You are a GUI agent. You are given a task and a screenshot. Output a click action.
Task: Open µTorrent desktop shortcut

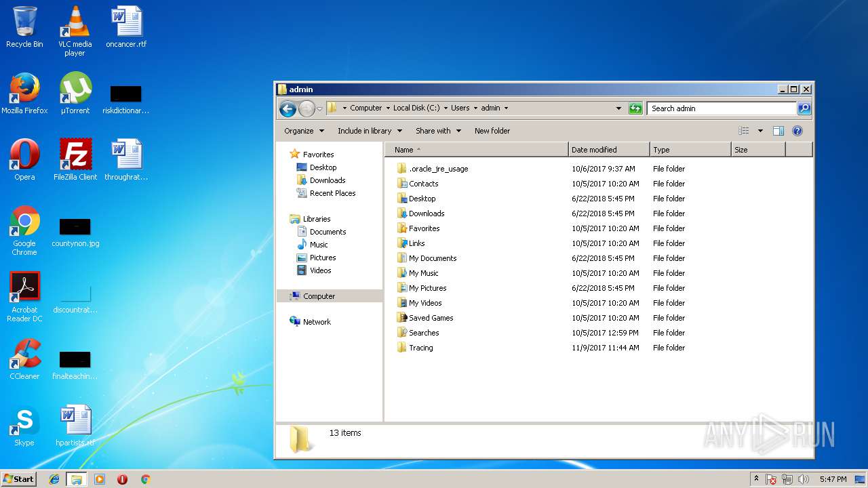(75, 94)
